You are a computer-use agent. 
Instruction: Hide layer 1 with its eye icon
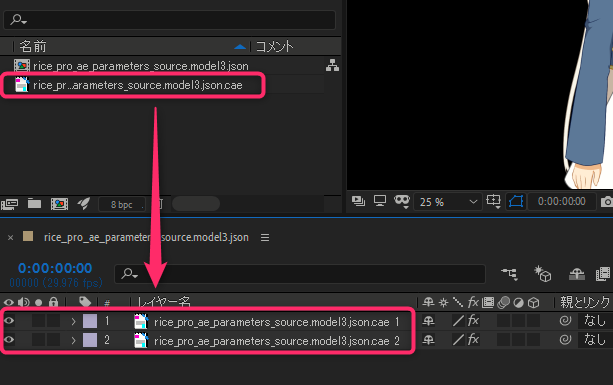pos(9,321)
